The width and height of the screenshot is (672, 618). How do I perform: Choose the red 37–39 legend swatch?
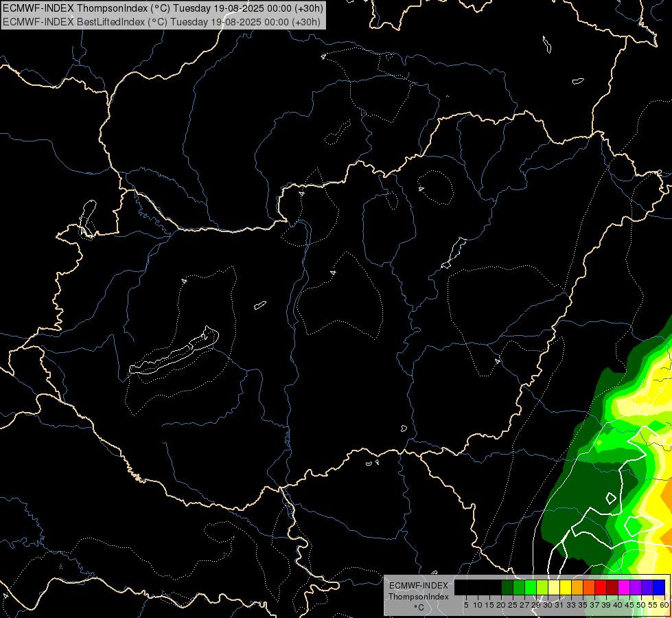pos(601,588)
